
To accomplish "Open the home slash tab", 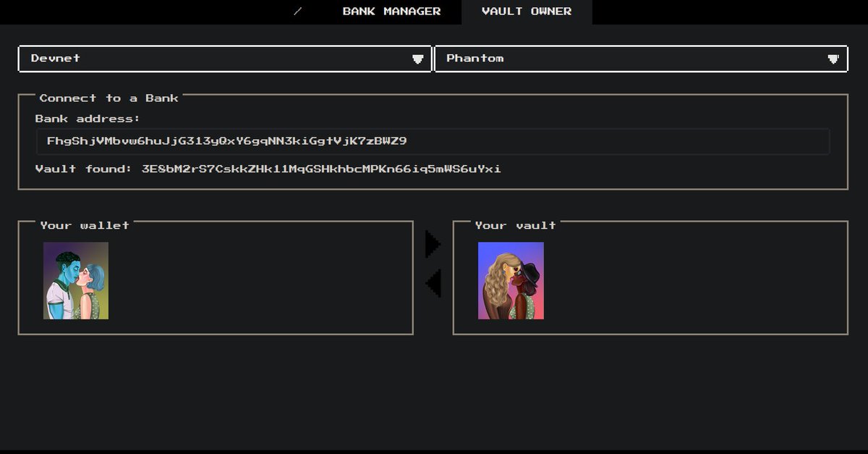I will (x=299, y=12).
